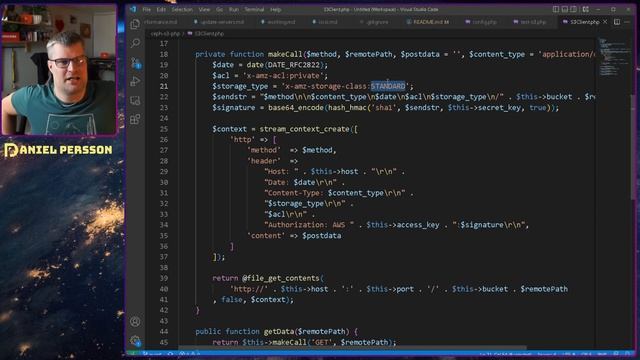The height and width of the screenshot is (360, 640).
Task: Open the Help menu
Action: [276, 9]
